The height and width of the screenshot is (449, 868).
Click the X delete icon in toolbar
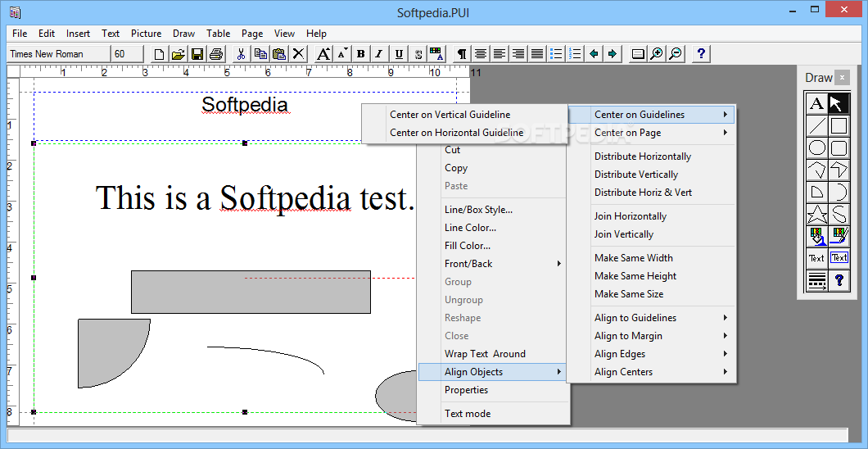coord(298,54)
